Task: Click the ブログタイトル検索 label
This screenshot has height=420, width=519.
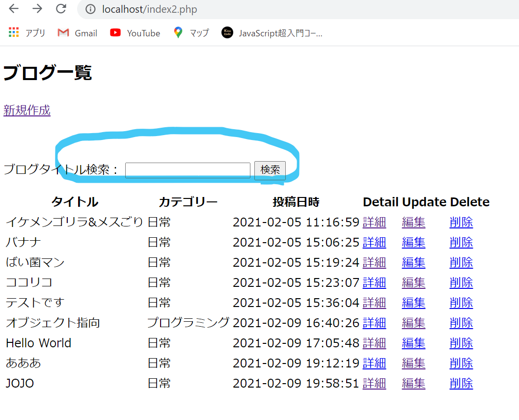Action: click(x=60, y=169)
